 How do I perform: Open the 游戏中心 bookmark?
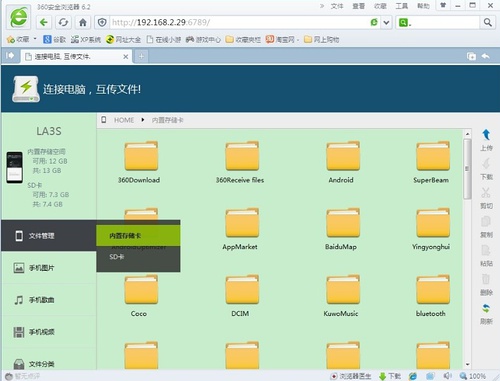pyautogui.click(x=203, y=39)
